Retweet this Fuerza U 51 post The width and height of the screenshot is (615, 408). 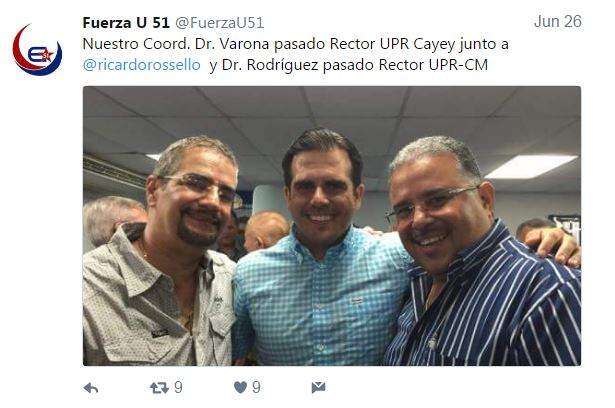click(159, 388)
